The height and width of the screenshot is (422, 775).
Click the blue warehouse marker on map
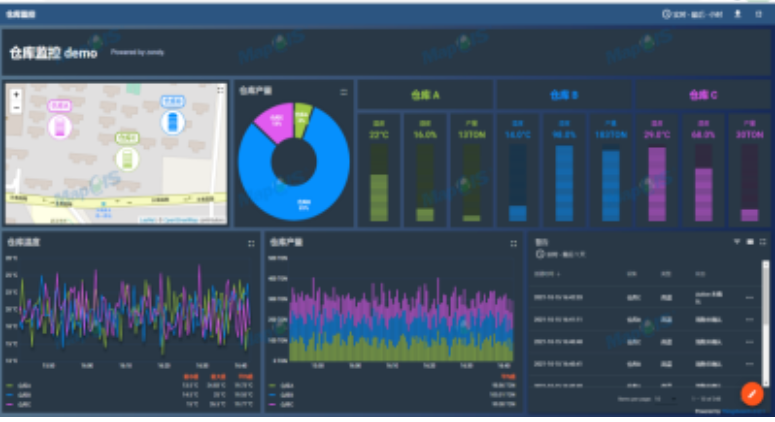pos(172,122)
